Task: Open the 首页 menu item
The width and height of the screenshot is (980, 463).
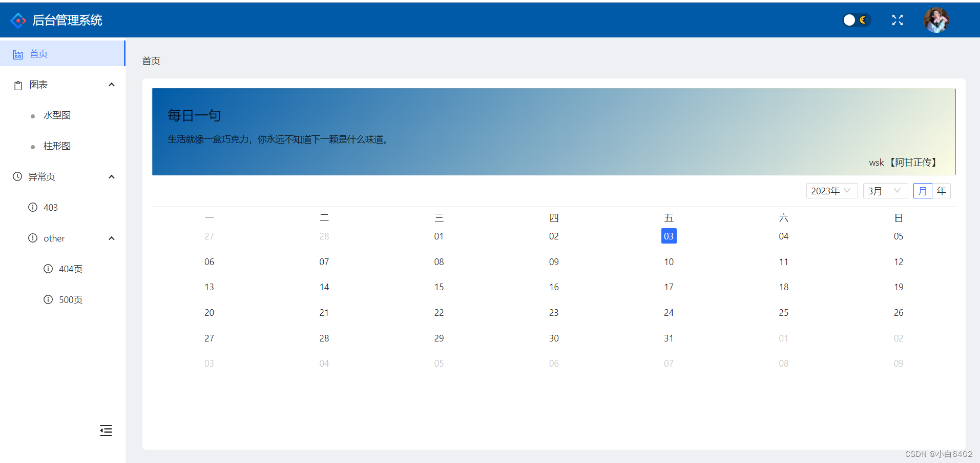Action: tap(62, 53)
